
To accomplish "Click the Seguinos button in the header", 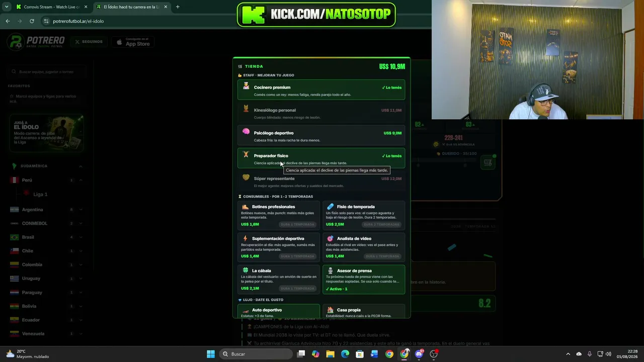I will coord(89,42).
